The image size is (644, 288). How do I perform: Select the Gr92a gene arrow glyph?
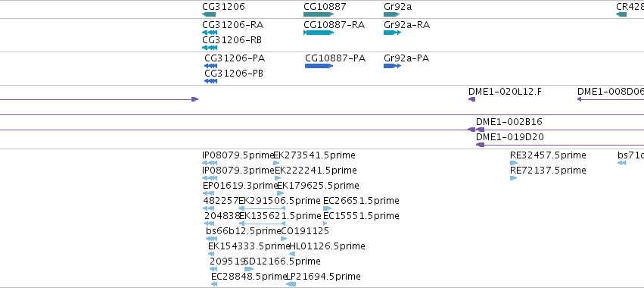[392, 14]
